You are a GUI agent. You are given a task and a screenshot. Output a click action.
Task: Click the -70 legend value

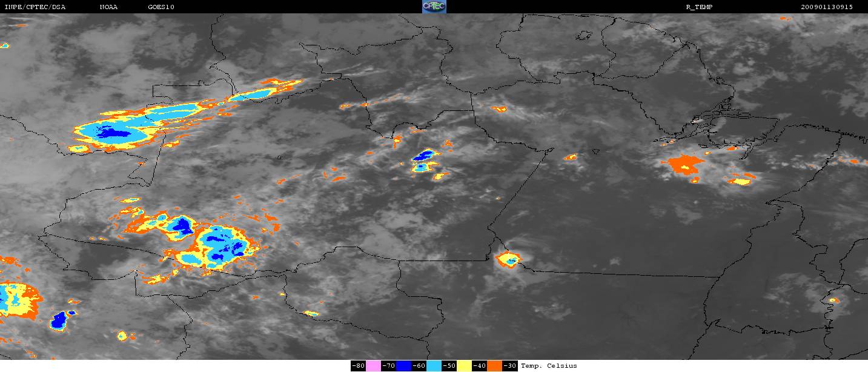tap(388, 366)
